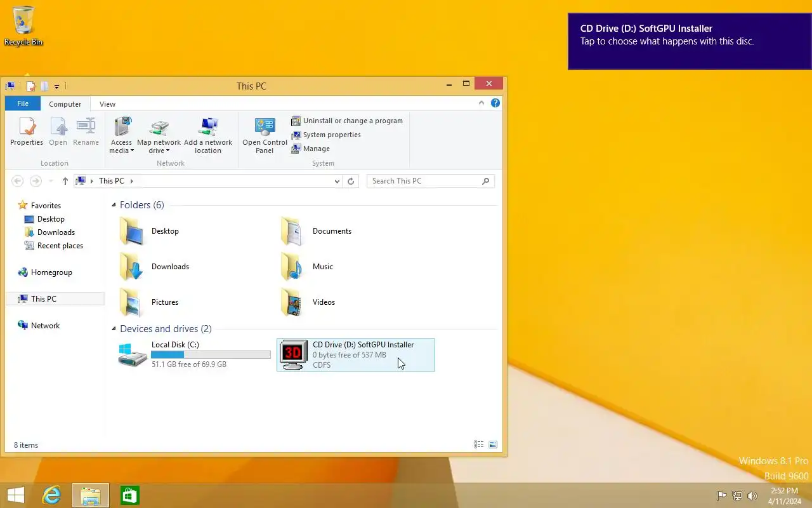812x508 pixels.
Task: Click the search magnifier icon
Action: point(486,181)
